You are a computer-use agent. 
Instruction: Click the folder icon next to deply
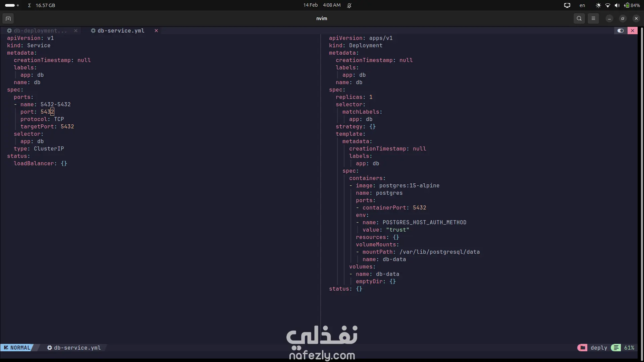tap(582, 348)
